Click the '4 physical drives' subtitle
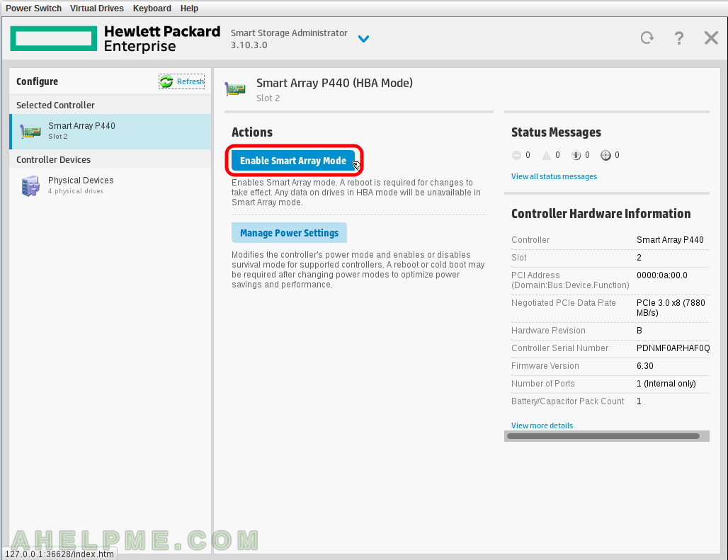 (76, 191)
